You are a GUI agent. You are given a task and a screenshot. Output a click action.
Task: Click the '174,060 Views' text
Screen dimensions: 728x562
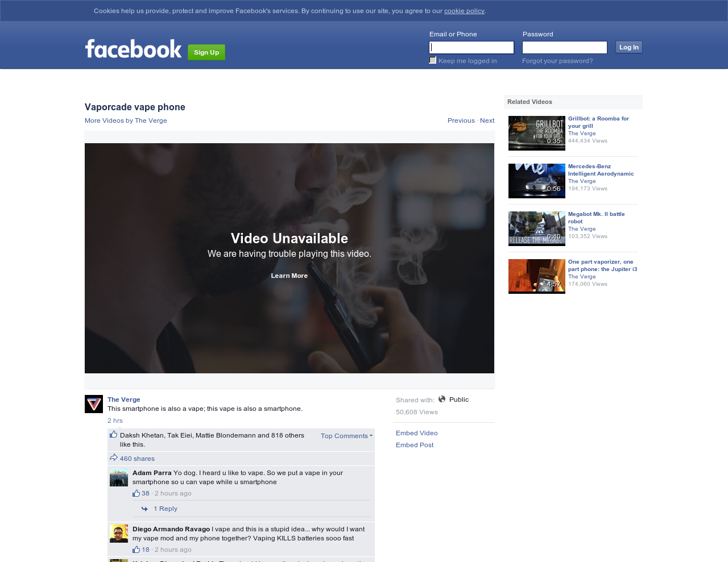click(588, 284)
